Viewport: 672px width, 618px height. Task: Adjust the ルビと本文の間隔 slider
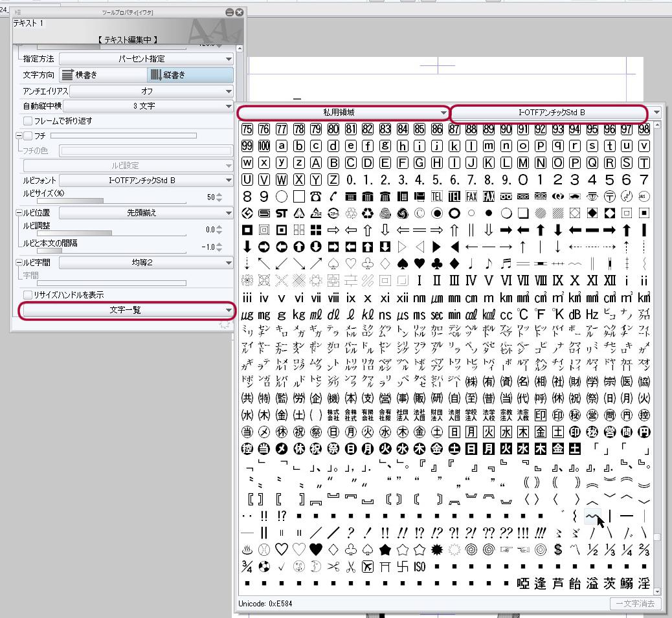click(x=111, y=250)
